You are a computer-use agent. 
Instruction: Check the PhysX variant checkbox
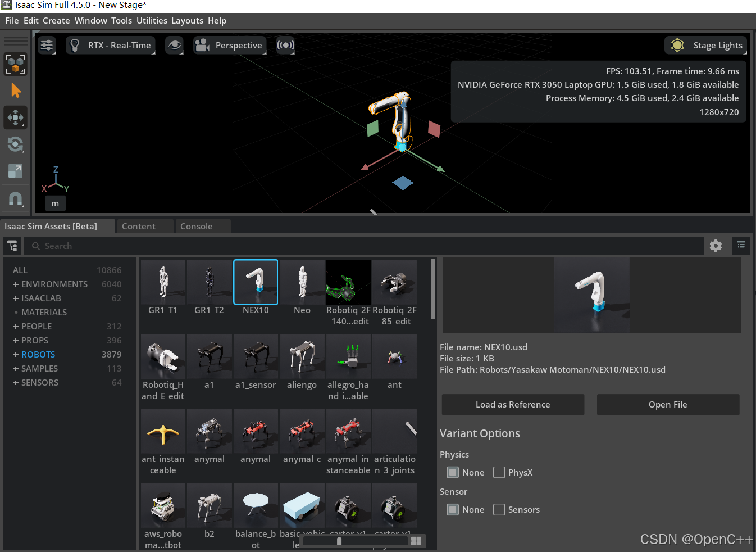pos(499,472)
